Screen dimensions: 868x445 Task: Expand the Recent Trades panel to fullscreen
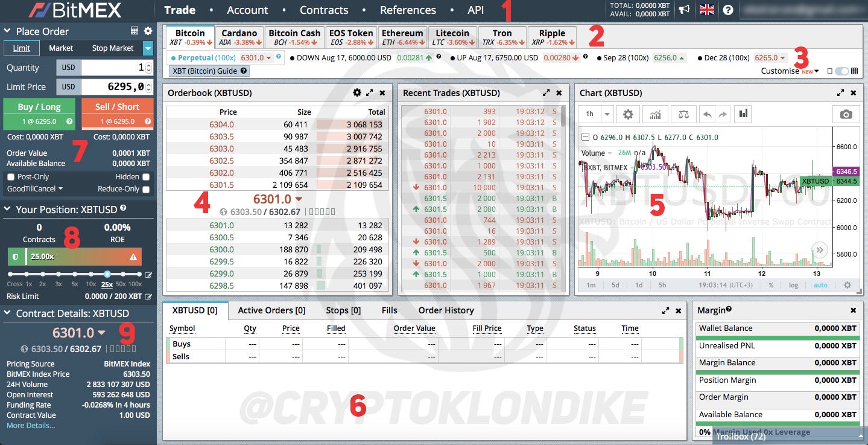tap(546, 93)
